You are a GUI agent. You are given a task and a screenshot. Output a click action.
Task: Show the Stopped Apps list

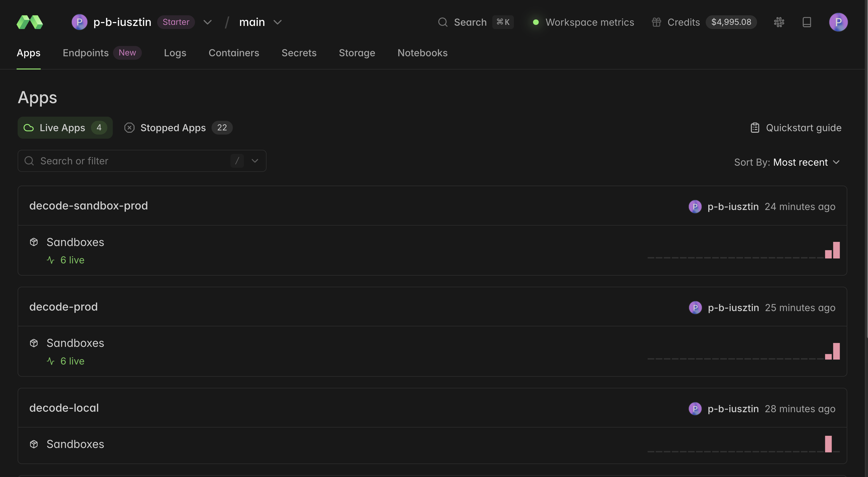[178, 128]
